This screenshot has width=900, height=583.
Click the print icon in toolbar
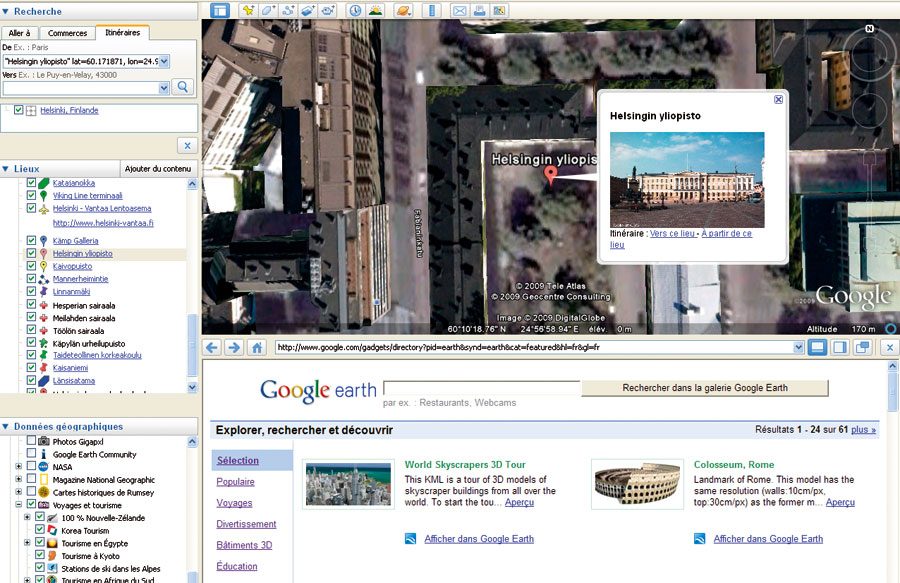pyautogui.click(x=480, y=11)
